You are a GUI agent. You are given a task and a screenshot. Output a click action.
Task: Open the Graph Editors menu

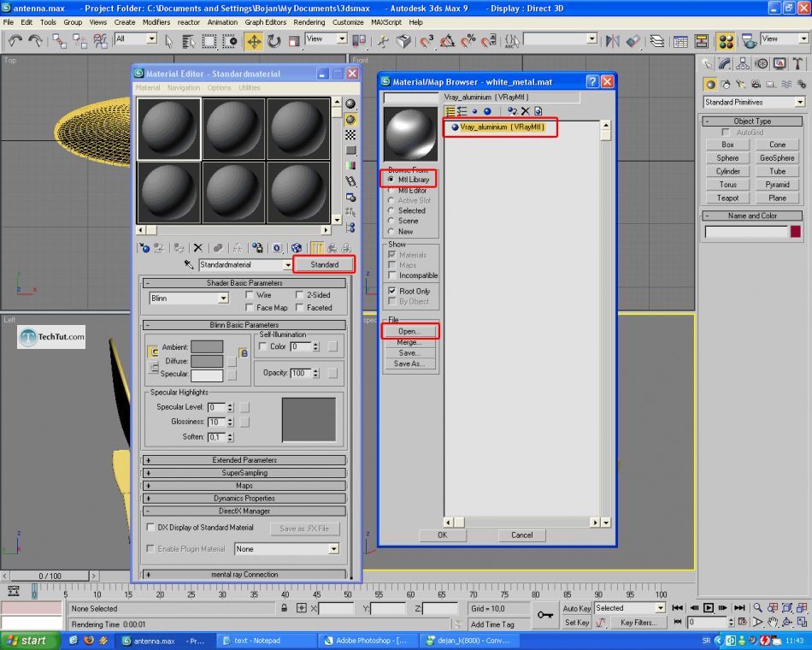(x=265, y=22)
